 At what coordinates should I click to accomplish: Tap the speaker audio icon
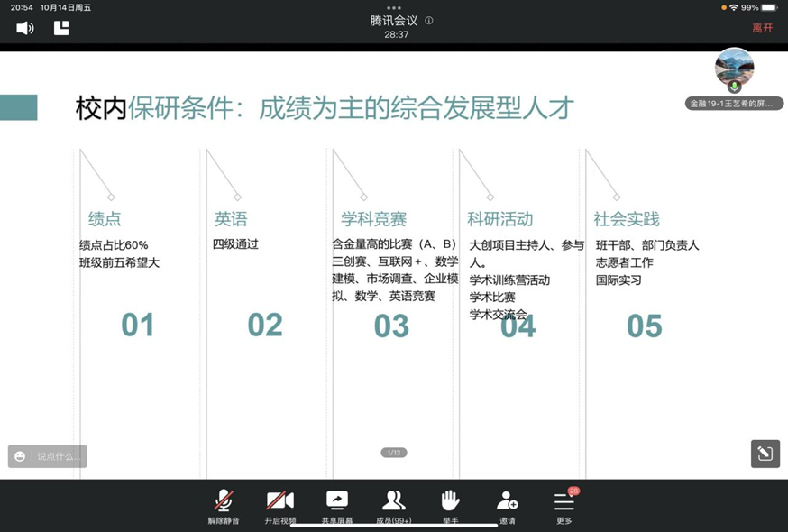coord(24,28)
